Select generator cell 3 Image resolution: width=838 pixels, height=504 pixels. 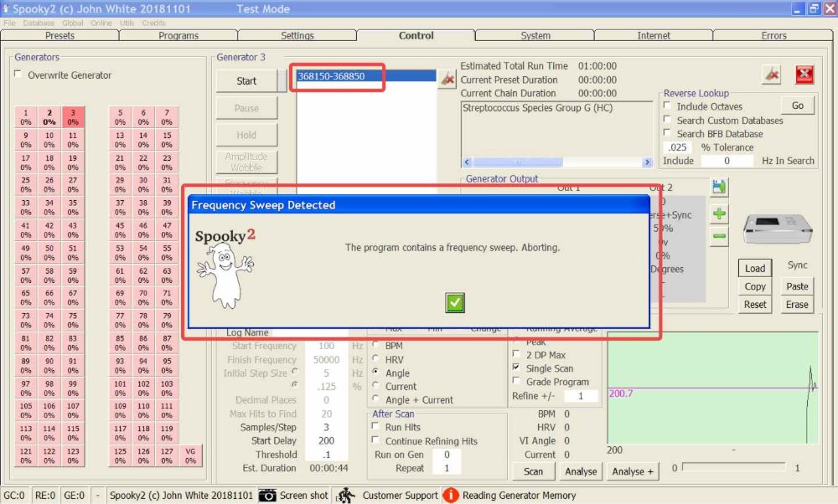pos(73,117)
